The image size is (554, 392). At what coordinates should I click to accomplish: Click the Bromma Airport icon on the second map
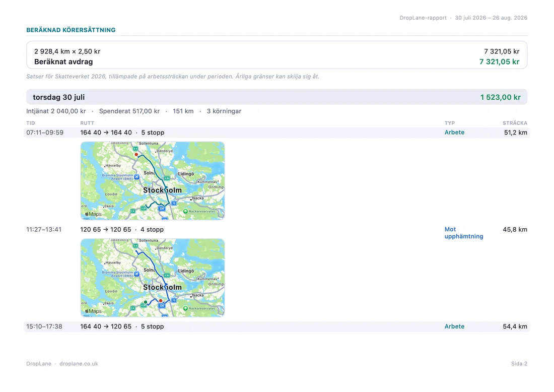pos(136,274)
